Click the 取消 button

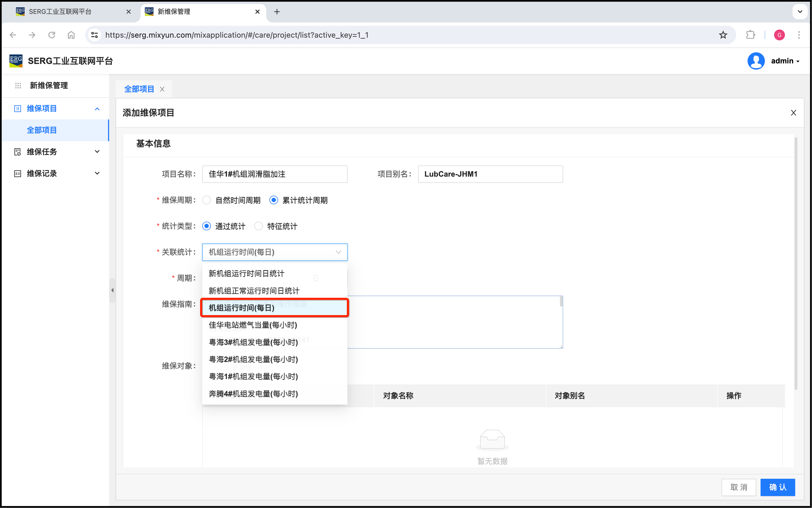(x=738, y=487)
